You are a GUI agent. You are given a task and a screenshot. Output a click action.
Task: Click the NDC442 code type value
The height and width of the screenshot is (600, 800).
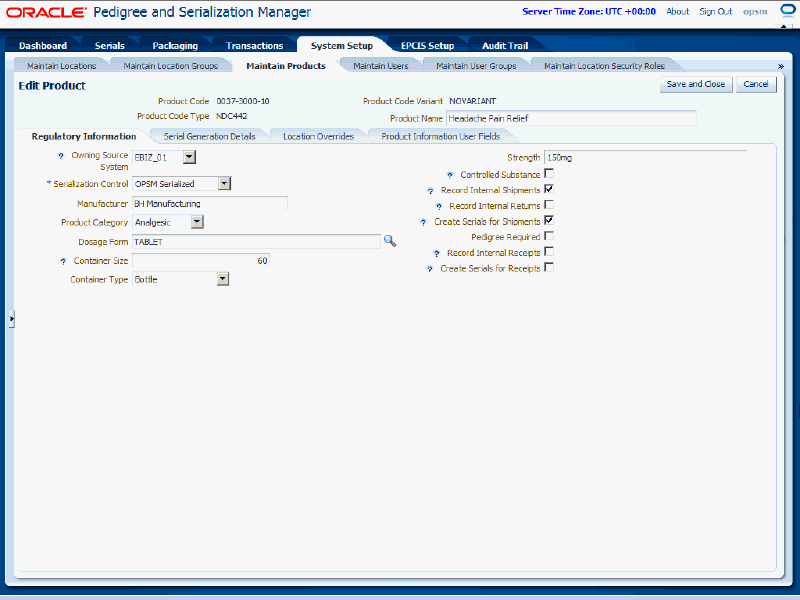pyautogui.click(x=232, y=116)
